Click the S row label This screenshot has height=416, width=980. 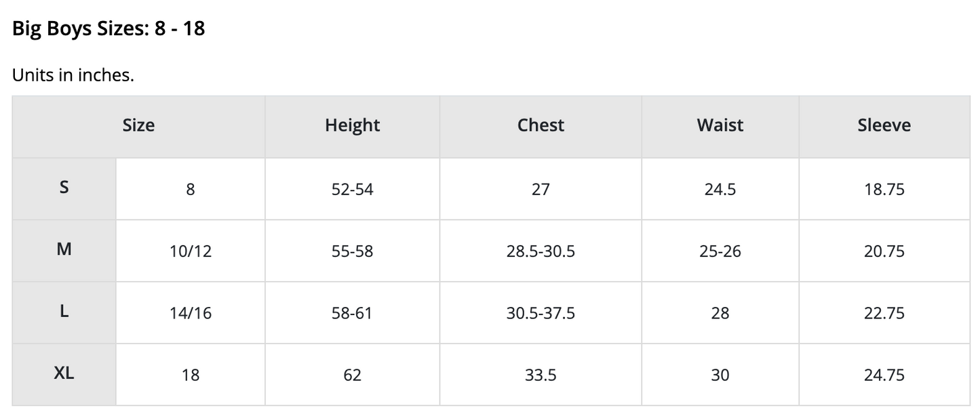tap(64, 188)
